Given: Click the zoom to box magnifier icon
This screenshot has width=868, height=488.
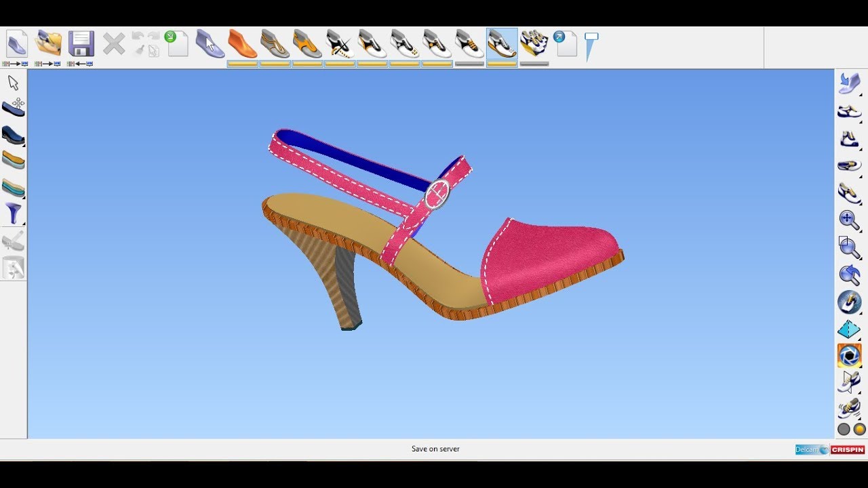Looking at the screenshot, I should coord(849,247).
